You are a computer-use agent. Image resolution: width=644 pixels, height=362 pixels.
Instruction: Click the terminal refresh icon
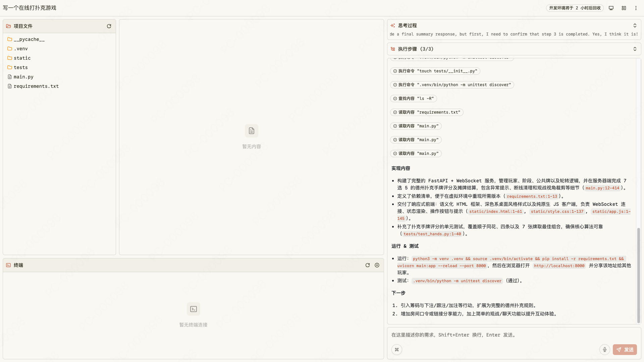click(x=368, y=265)
